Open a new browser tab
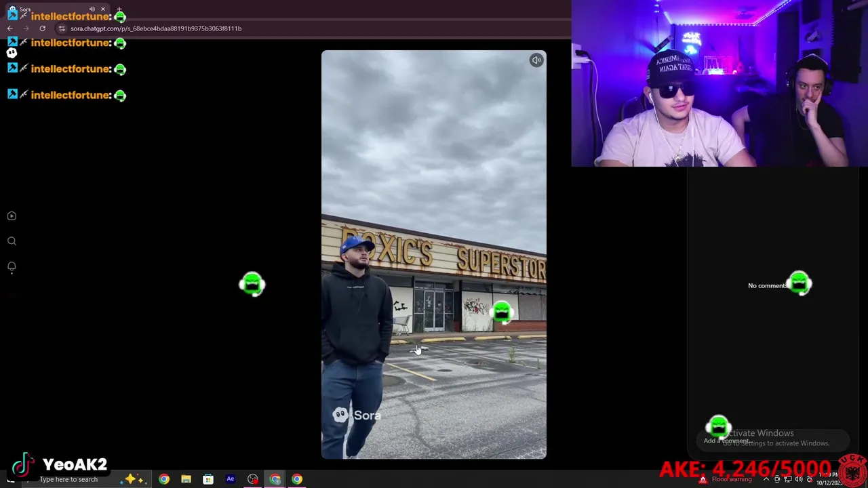Screen dimensions: 868x488 (119, 9)
